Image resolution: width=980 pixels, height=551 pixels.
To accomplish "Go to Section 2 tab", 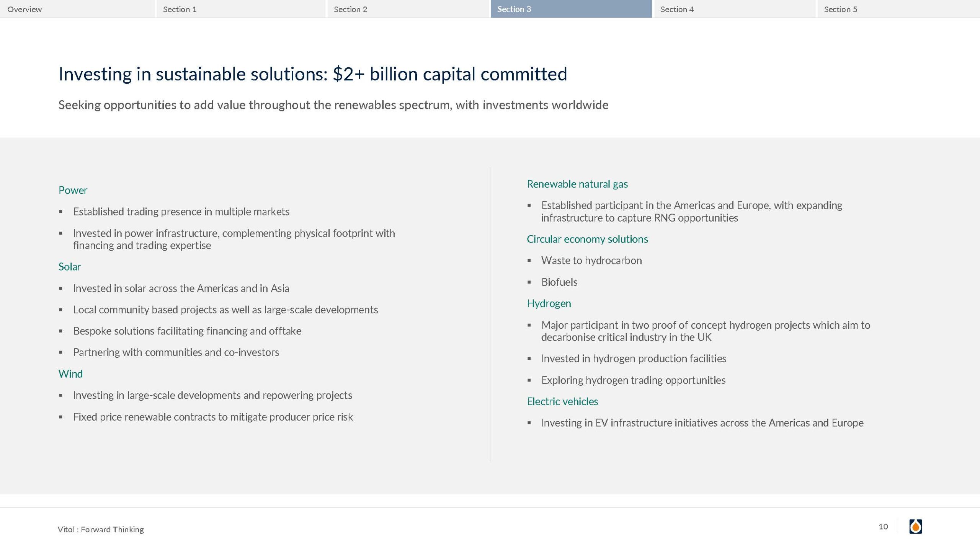I will click(350, 9).
